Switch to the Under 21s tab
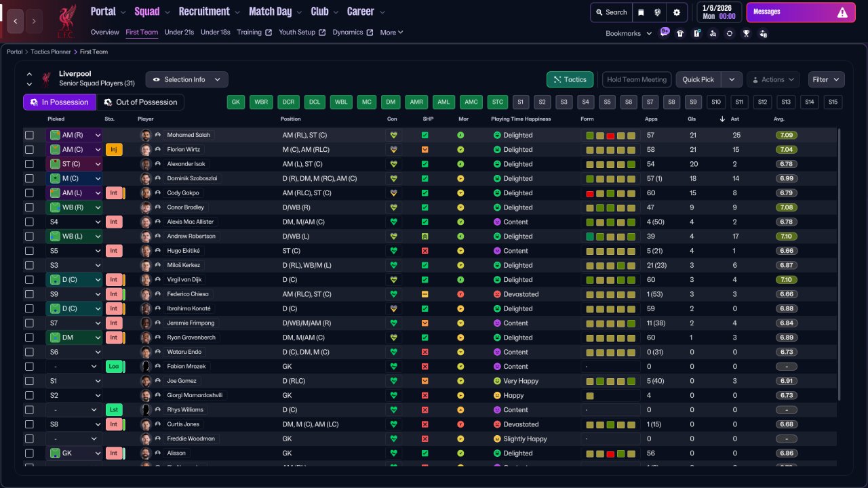This screenshot has height=488, width=868. pos(179,32)
